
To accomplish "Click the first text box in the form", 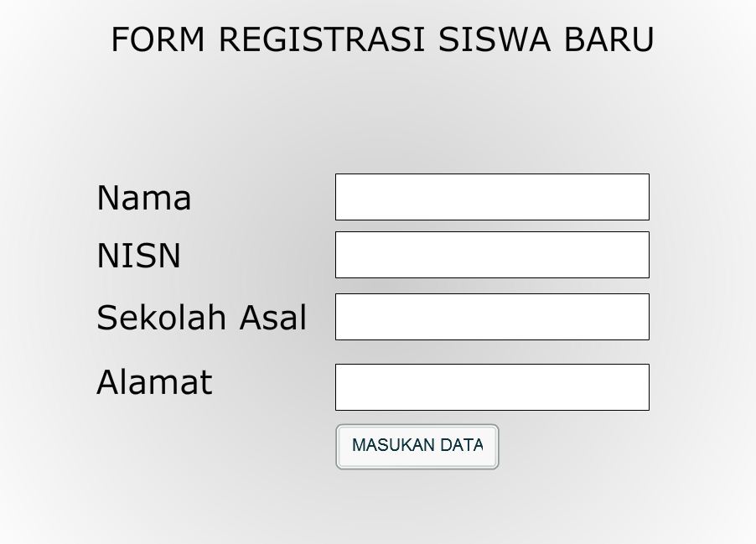I will pos(492,197).
